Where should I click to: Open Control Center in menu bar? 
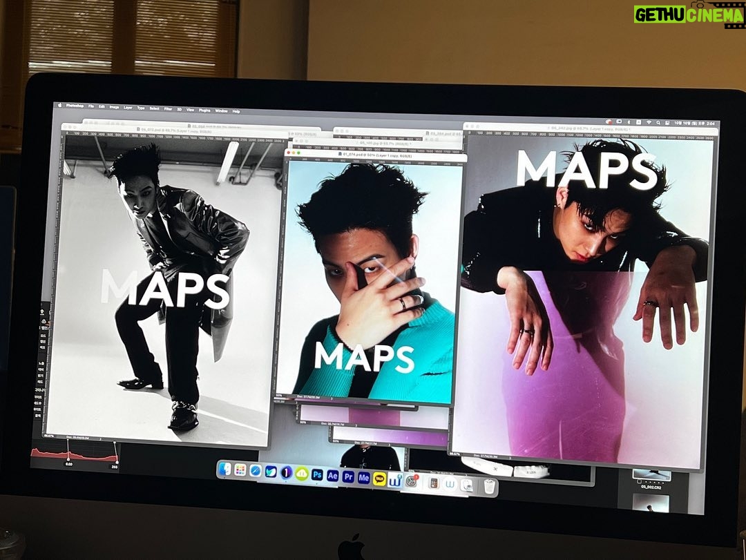tap(667, 123)
